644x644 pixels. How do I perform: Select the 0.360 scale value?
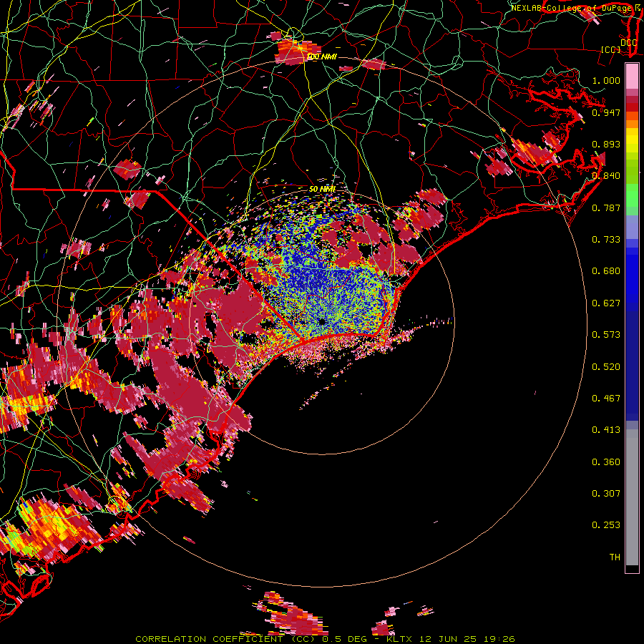[x=606, y=462]
